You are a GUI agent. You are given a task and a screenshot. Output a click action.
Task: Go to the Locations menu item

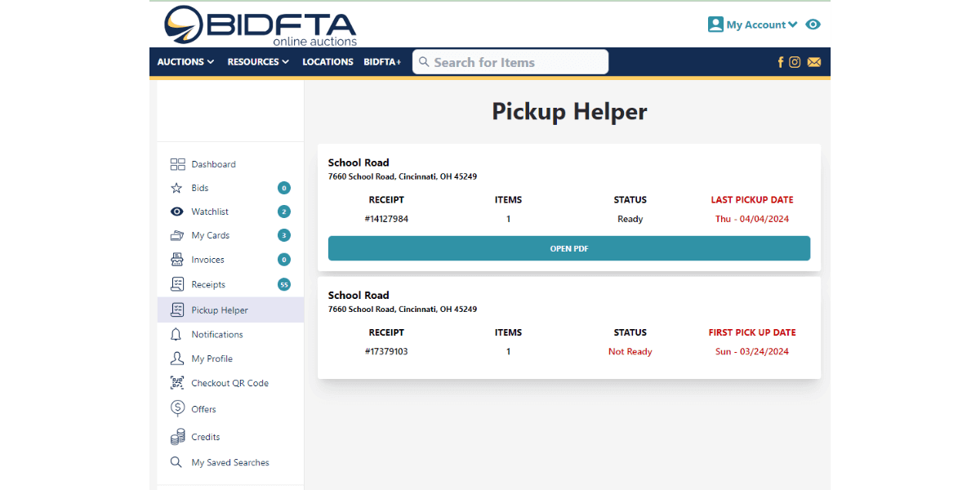tap(327, 62)
